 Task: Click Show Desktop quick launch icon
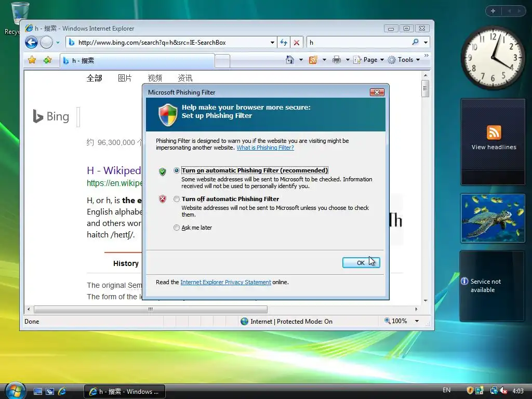[x=37, y=392]
